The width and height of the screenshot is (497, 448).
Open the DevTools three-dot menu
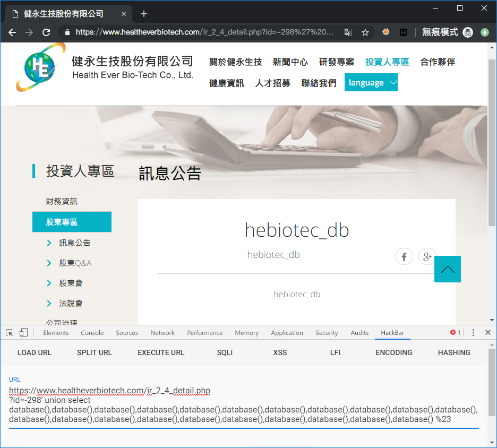473,333
